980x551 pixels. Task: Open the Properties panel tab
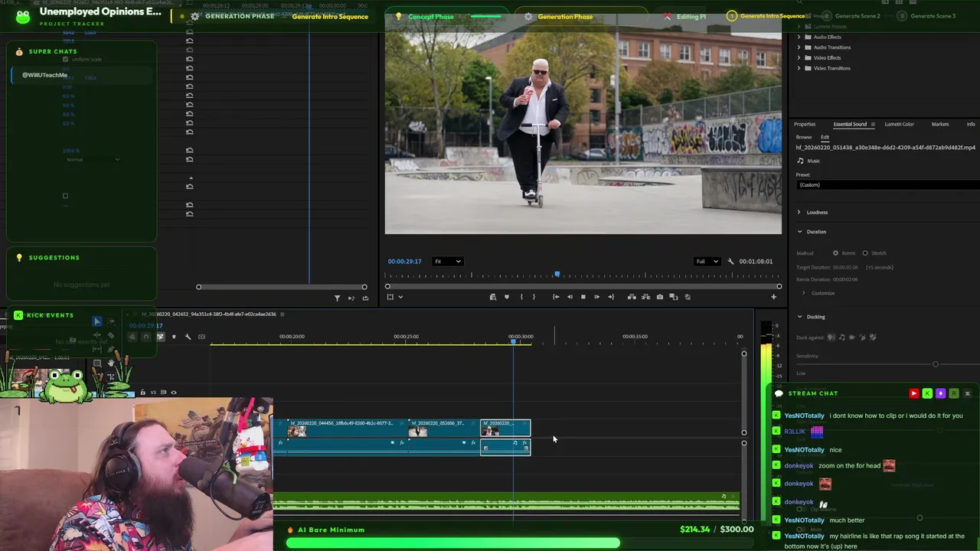(x=805, y=124)
